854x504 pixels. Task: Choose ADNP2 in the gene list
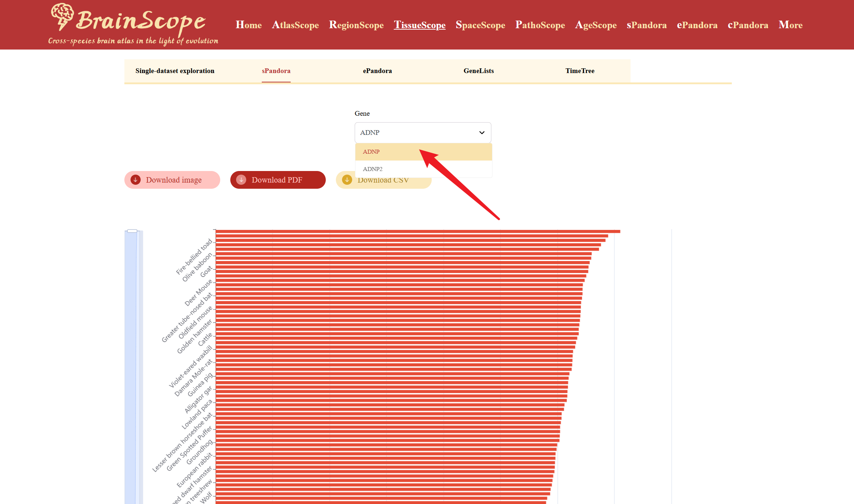(x=423, y=169)
